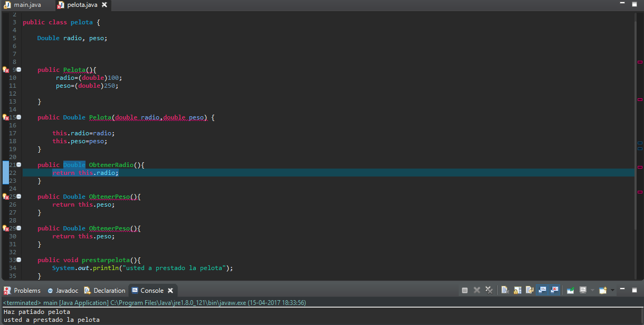Click the error marker on line 9
644x325 pixels.
point(6,70)
